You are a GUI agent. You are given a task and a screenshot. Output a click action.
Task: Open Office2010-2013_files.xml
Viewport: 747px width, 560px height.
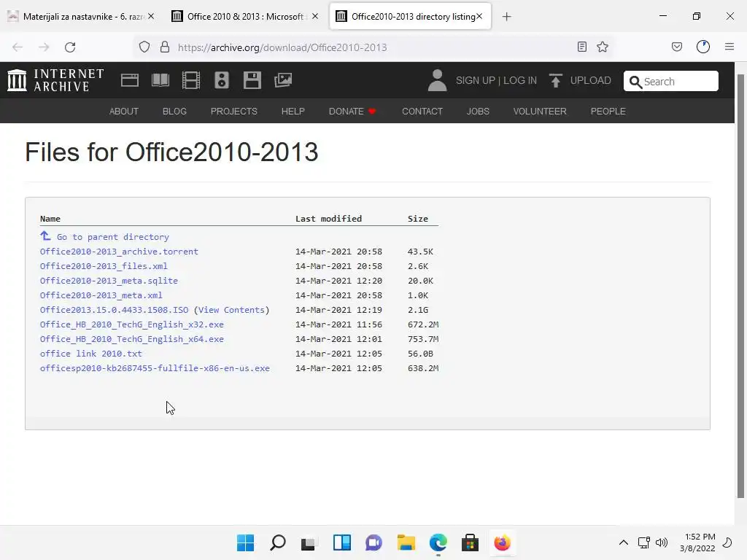point(104,266)
